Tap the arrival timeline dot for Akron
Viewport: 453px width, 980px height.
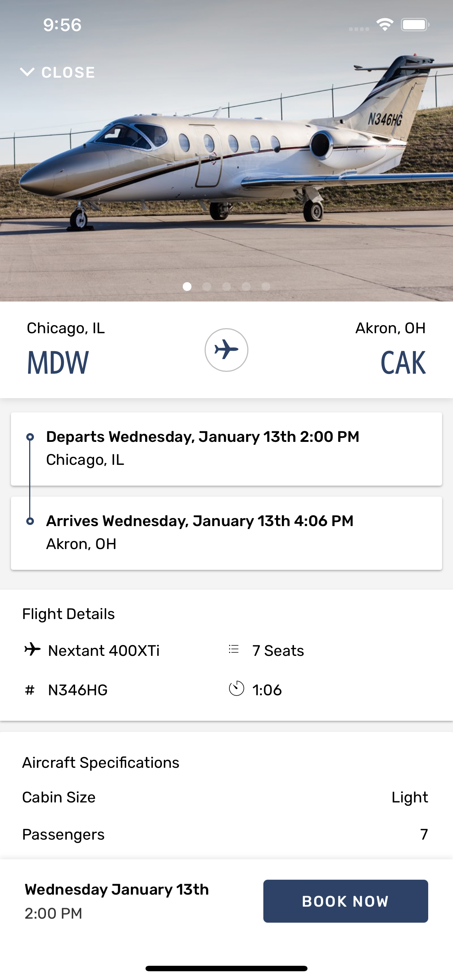tap(30, 521)
